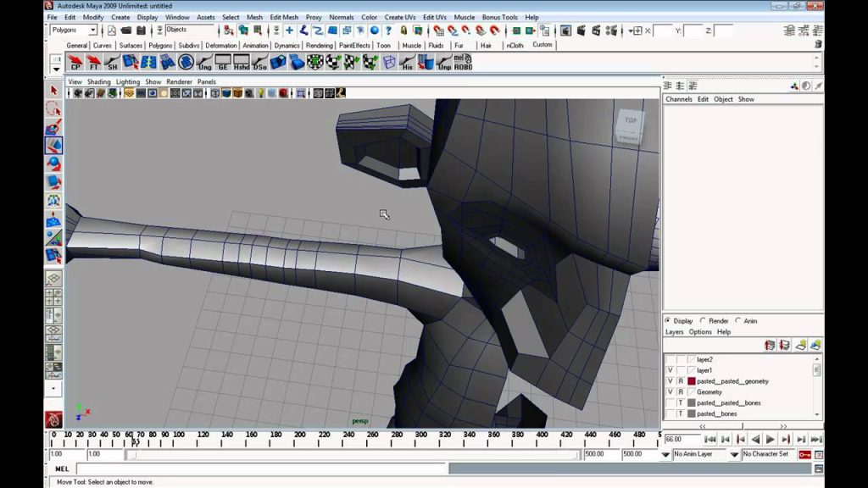Image resolution: width=868 pixels, height=488 pixels.
Task: Switch to the Animation shelf tab
Action: point(255,46)
